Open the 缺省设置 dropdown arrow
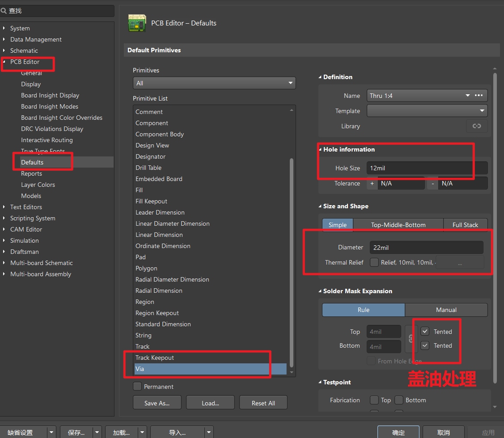The height and width of the screenshot is (438, 504). pyautogui.click(x=51, y=433)
